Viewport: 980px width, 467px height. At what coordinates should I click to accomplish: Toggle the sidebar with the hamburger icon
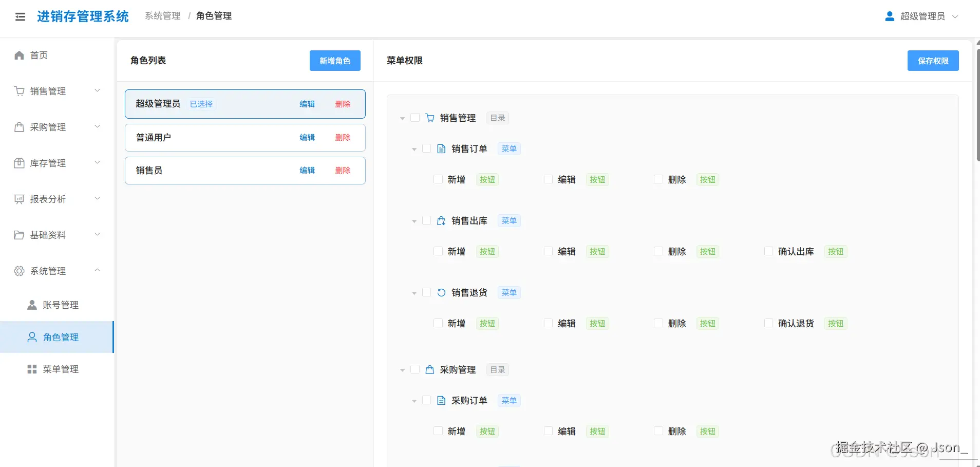pyautogui.click(x=21, y=17)
